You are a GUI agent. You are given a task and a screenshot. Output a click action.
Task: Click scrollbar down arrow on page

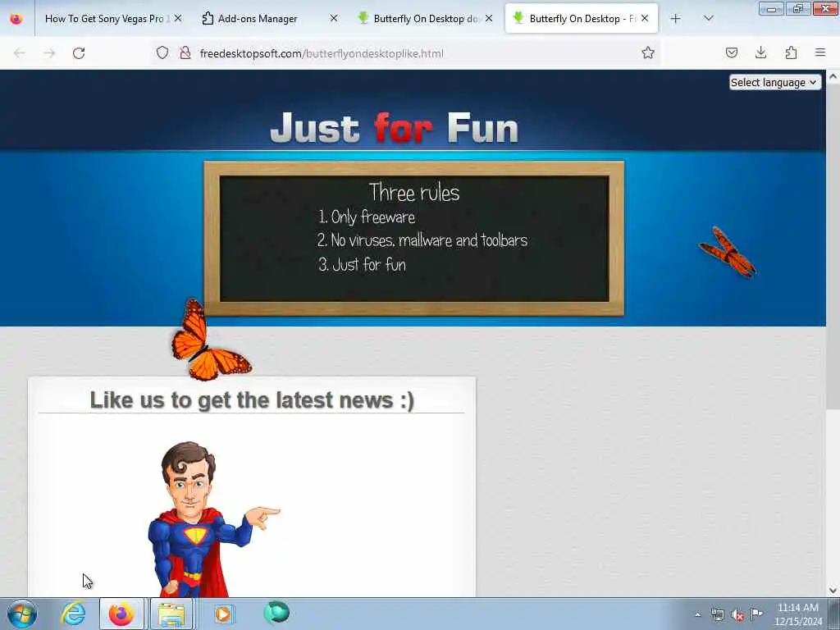[833, 591]
